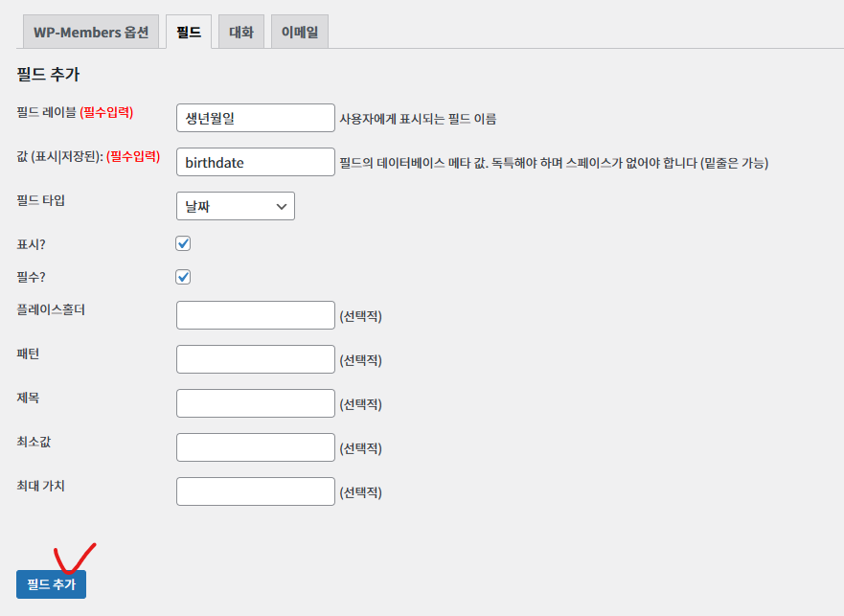The height and width of the screenshot is (616, 844).
Task: Click the 최소값 label text
Action: (x=34, y=442)
